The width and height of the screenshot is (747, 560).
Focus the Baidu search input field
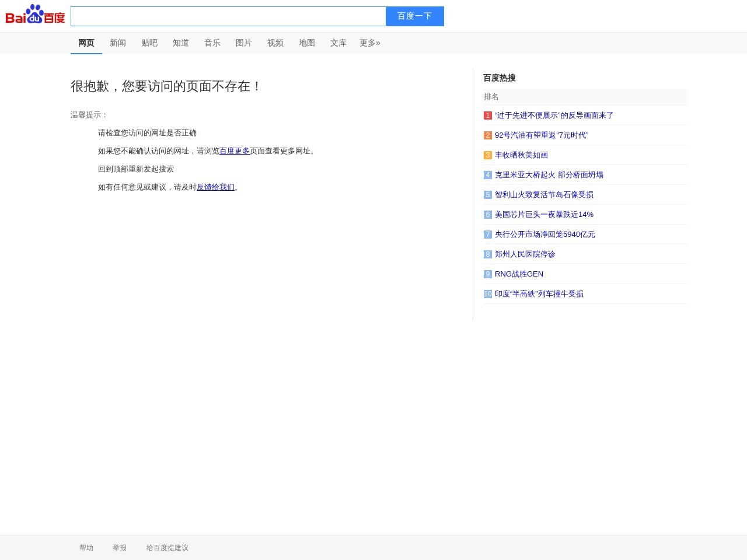228,16
